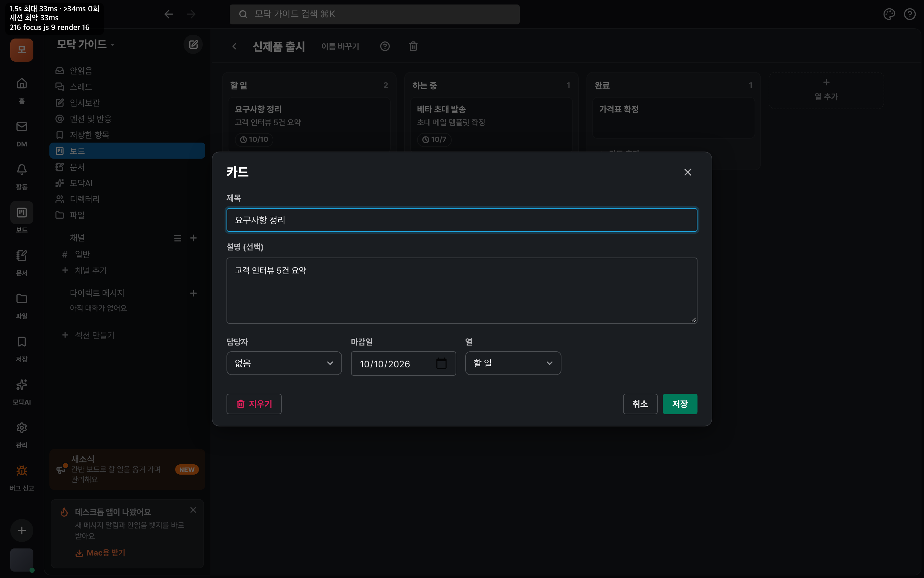924x578 pixels.
Task: Open 저장한 항목 in the sidebar
Action: click(x=127, y=135)
